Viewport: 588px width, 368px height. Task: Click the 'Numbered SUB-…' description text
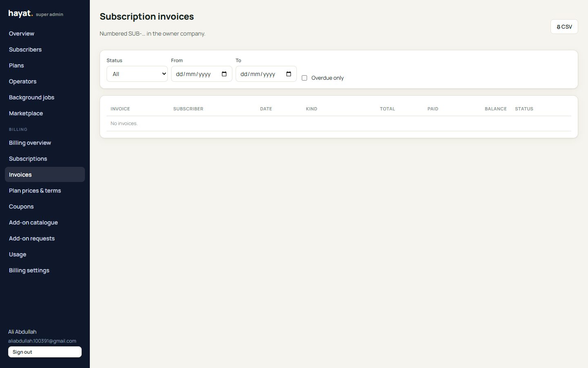[x=152, y=34]
